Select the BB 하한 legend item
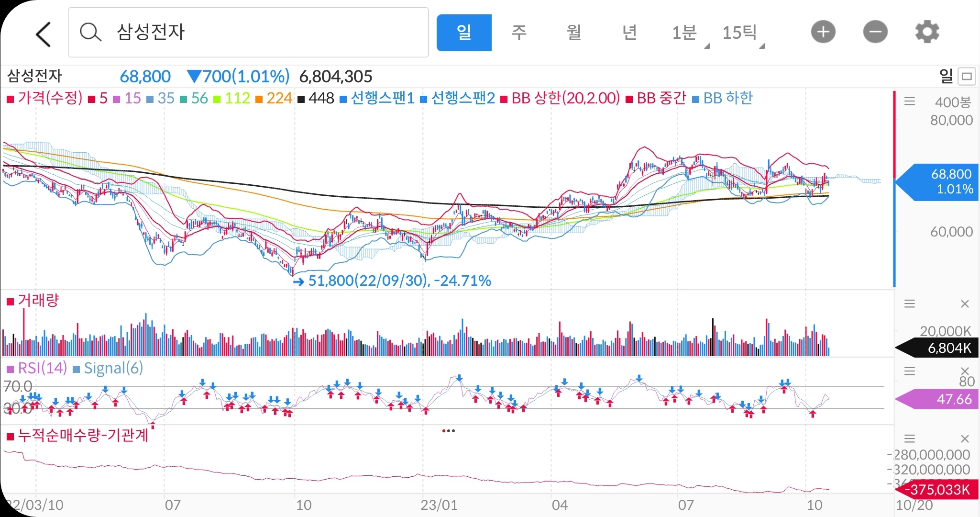The width and height of the screenshot is (980, 517). coord(722,98)
